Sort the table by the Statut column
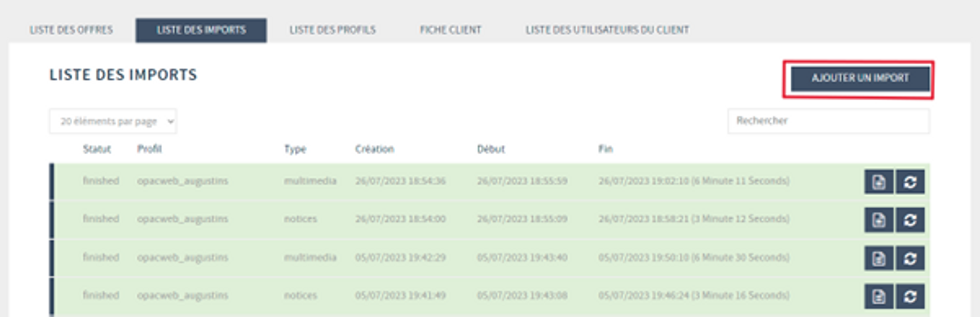Viewport: 980px width, 317px height. (x=97, y=149)
